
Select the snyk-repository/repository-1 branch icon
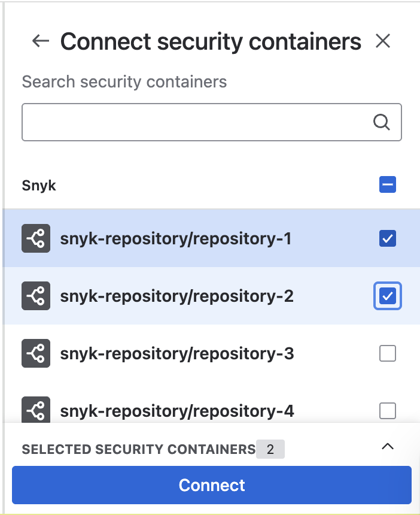(x=36, y=238)
